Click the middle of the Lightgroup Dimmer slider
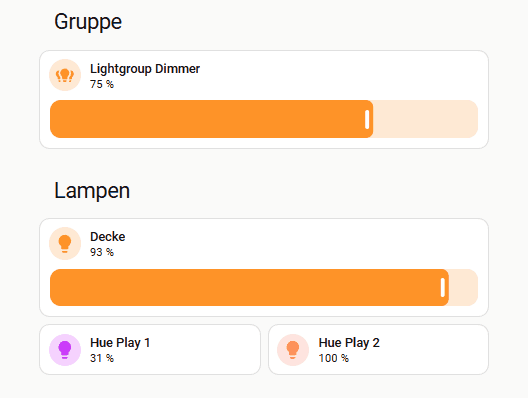Image resolution: width=528 pixels, height=398 pixels. [264, 119]
